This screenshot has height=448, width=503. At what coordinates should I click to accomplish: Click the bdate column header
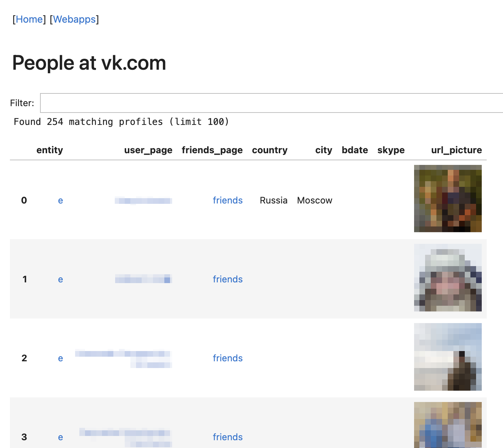355,150
